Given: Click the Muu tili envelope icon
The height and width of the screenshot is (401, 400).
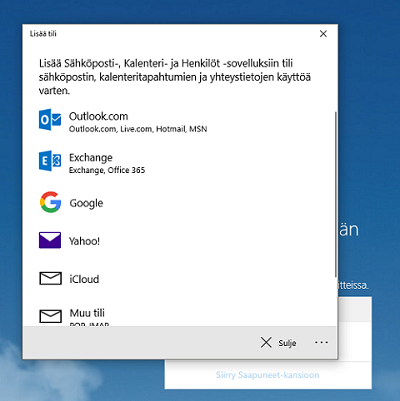Looking at the screenshot, I should pos(50,316).
